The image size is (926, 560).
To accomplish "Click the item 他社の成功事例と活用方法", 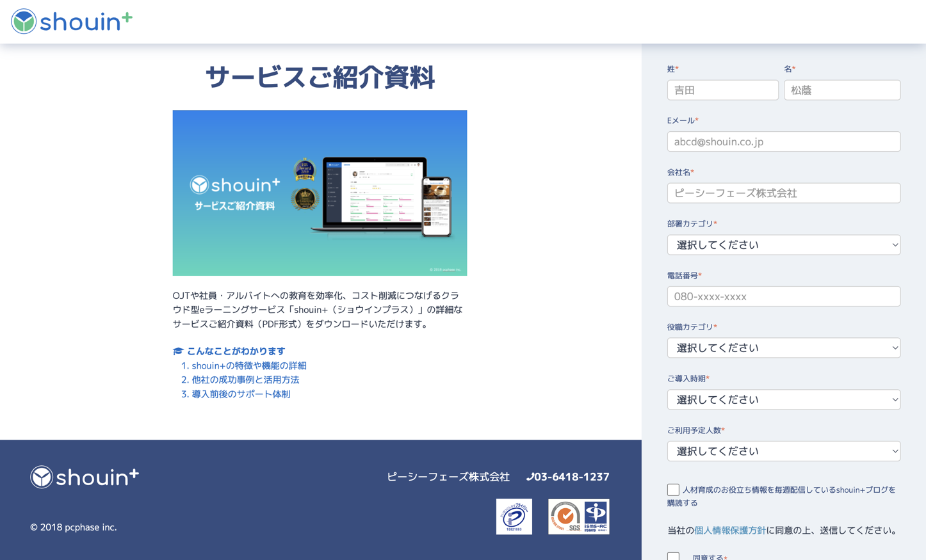I will 245,380.
